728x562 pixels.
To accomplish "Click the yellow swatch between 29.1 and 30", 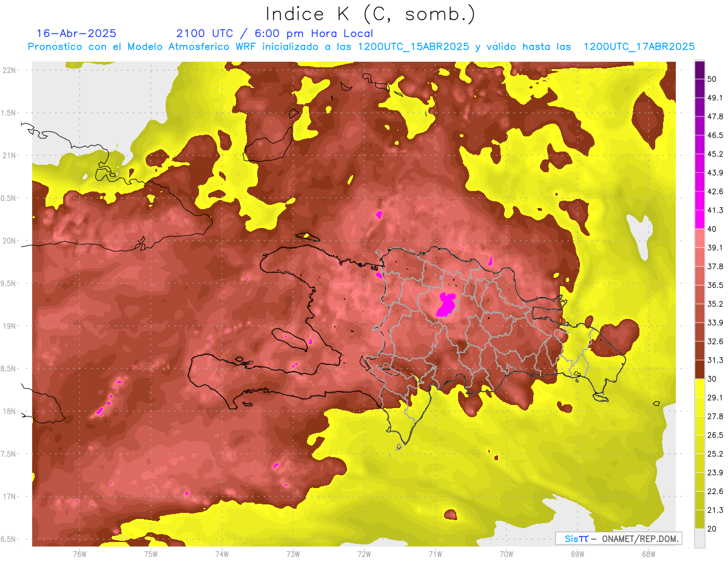I will tap(699, 388).
